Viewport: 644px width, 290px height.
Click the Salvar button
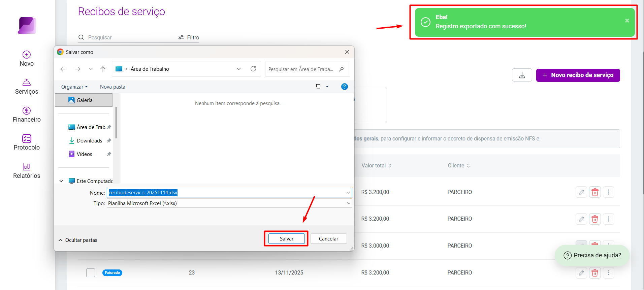pos(287,239)
